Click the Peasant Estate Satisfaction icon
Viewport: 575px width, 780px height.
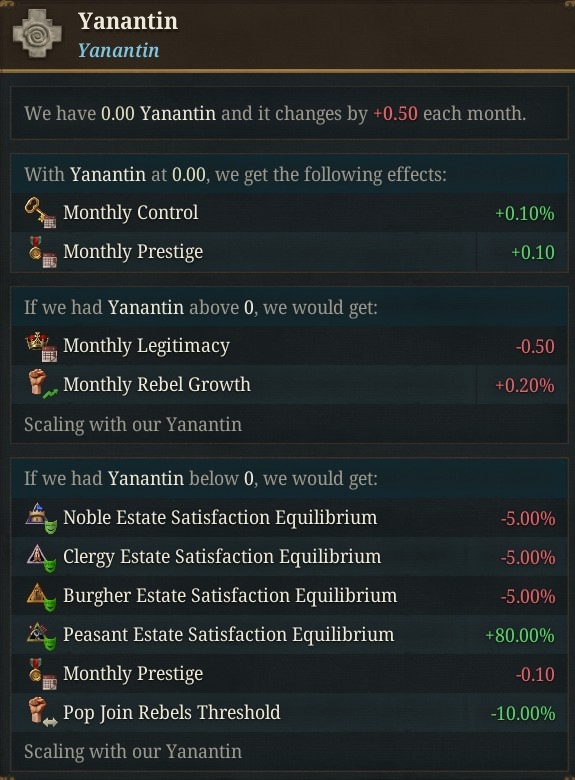(x=41, y=635)
